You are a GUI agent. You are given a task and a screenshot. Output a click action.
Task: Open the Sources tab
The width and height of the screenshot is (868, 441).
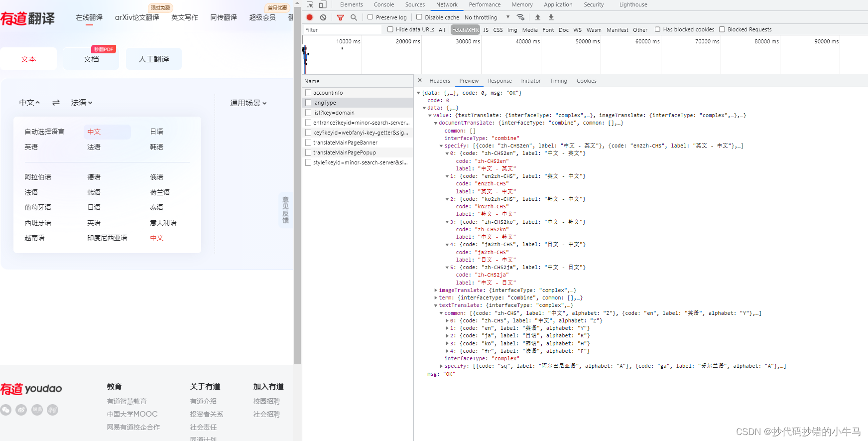[x=415, y=4]
